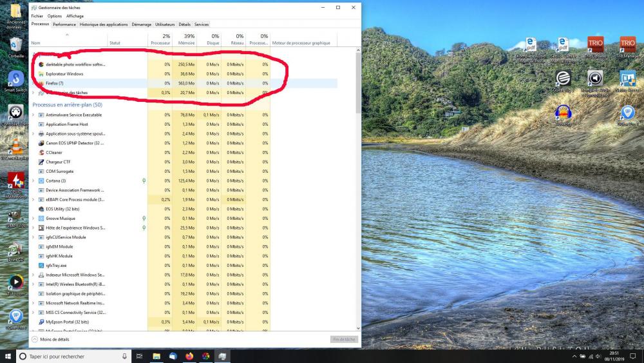
Task: Select the Anciennes données folder on desktop
Action: [x=15, y=17]
